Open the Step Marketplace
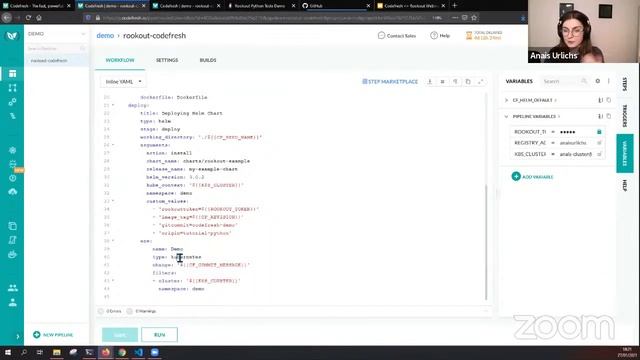The image size is (640, 360). click(390, 82)
